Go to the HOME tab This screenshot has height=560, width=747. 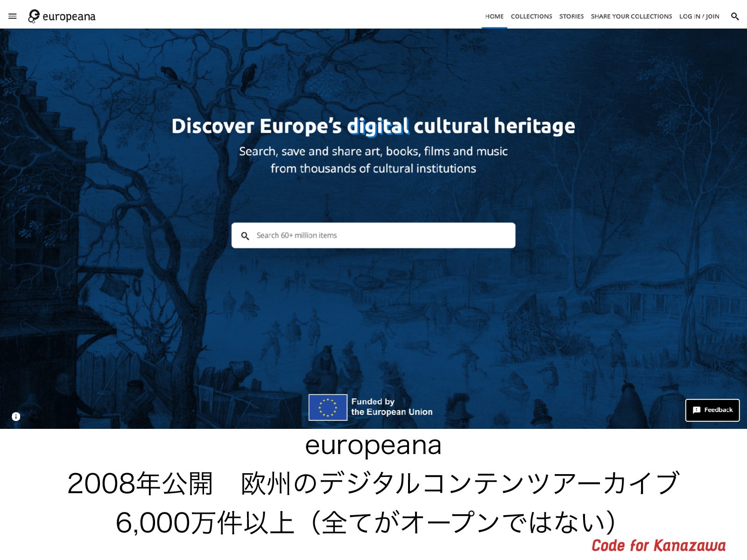coord(494,16)
